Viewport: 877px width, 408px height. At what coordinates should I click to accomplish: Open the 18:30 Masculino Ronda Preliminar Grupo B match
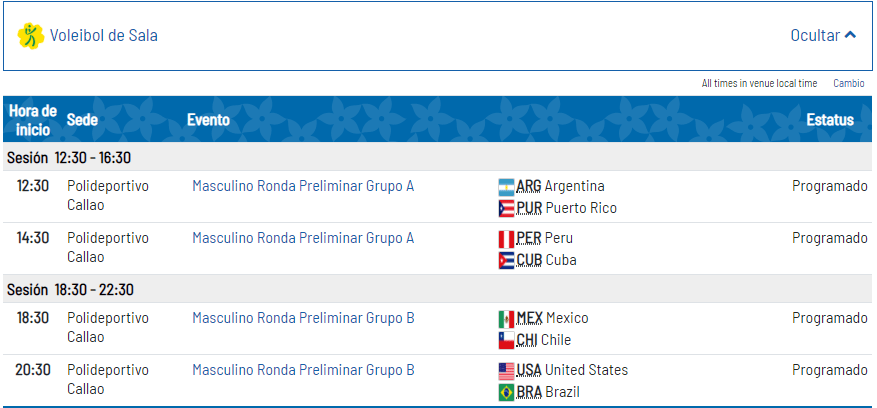pyautogui.click(x=303, y=318)
